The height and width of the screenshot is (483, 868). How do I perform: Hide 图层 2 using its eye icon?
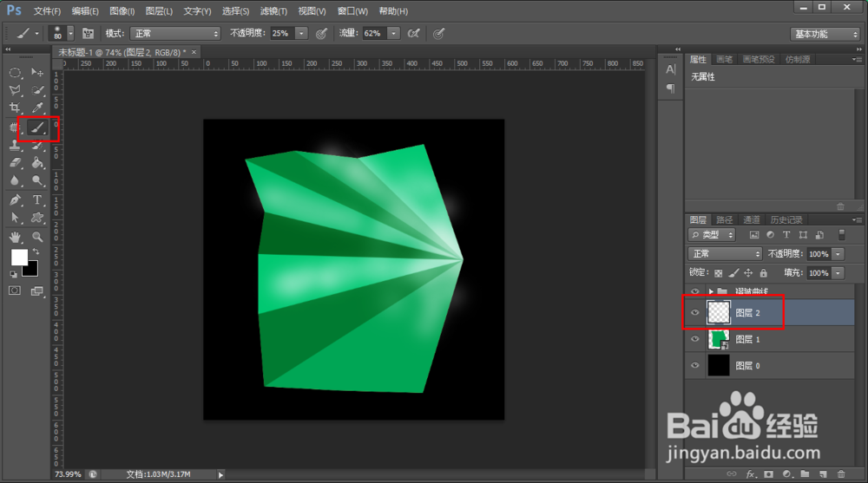[x=694, y=313]
